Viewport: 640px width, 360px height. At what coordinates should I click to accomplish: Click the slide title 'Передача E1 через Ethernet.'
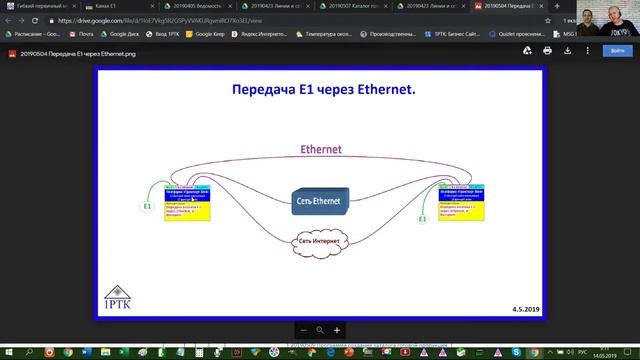coord(324,89)
